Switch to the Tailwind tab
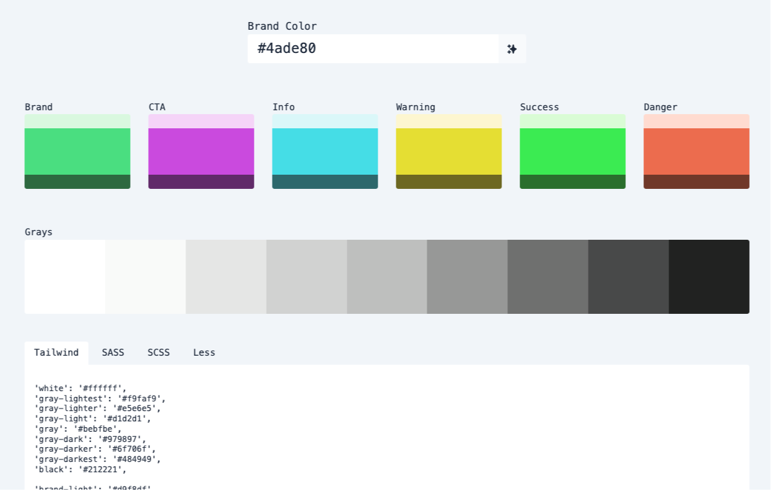 tap(57, 353)
